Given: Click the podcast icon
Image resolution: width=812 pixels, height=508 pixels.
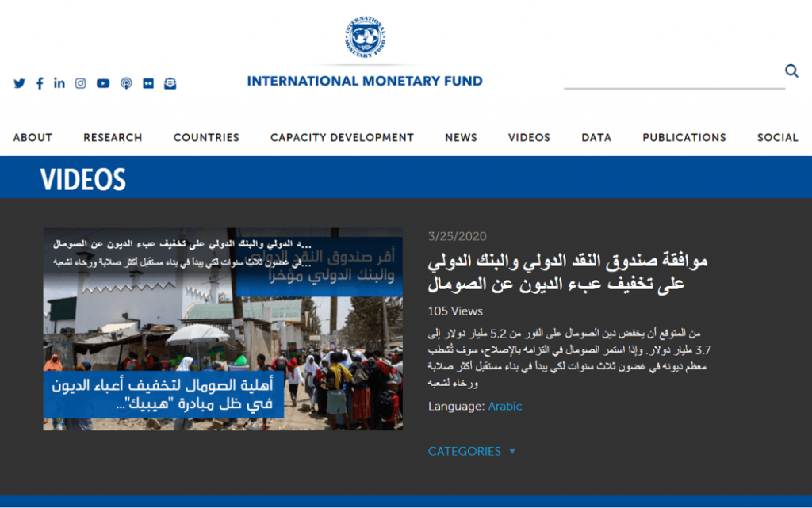Looking at the screenshot, I should (x=126, y=83).
